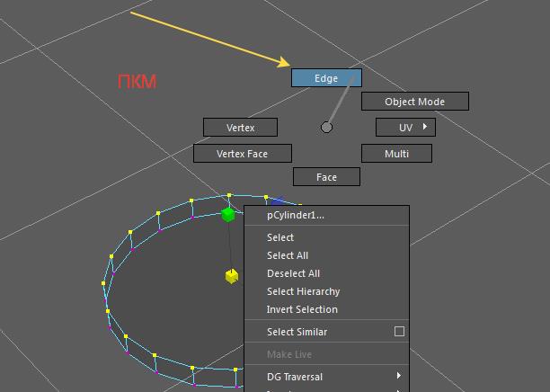Screen dimensions: 550x392
Task: Click the Select menu item
Action: pos(280,237)
